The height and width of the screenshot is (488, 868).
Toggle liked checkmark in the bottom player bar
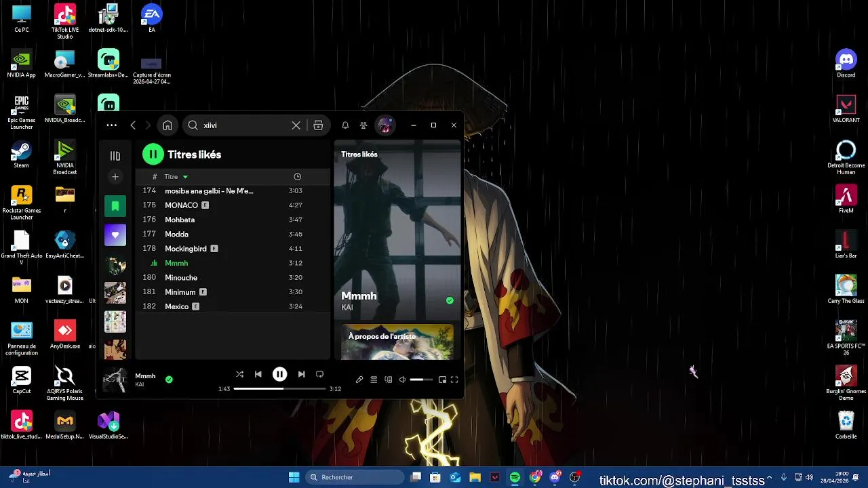[x=169, y=380]
